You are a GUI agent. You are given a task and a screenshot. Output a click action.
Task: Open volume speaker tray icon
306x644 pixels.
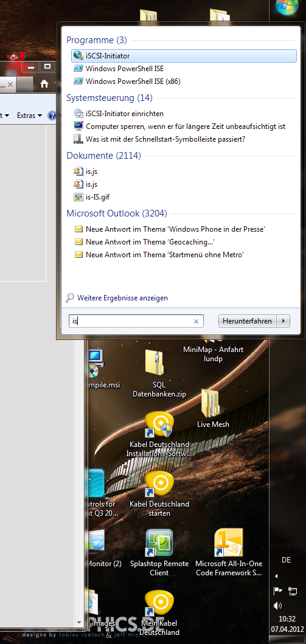click(277, 606)
